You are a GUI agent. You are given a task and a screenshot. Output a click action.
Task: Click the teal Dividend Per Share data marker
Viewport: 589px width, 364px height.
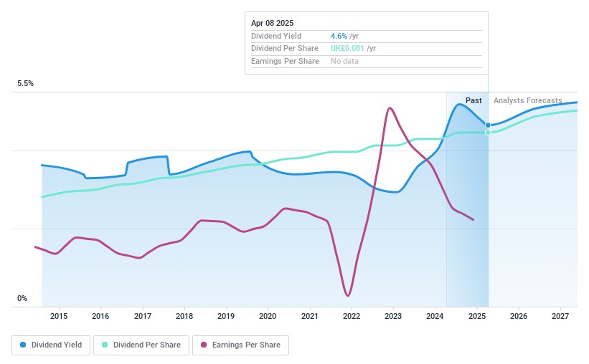(488, 133)
